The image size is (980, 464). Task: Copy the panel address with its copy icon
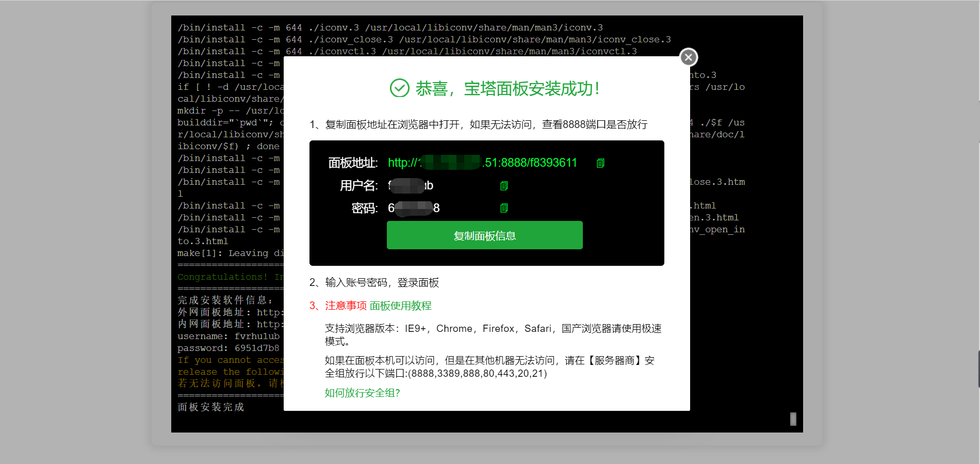600,163
